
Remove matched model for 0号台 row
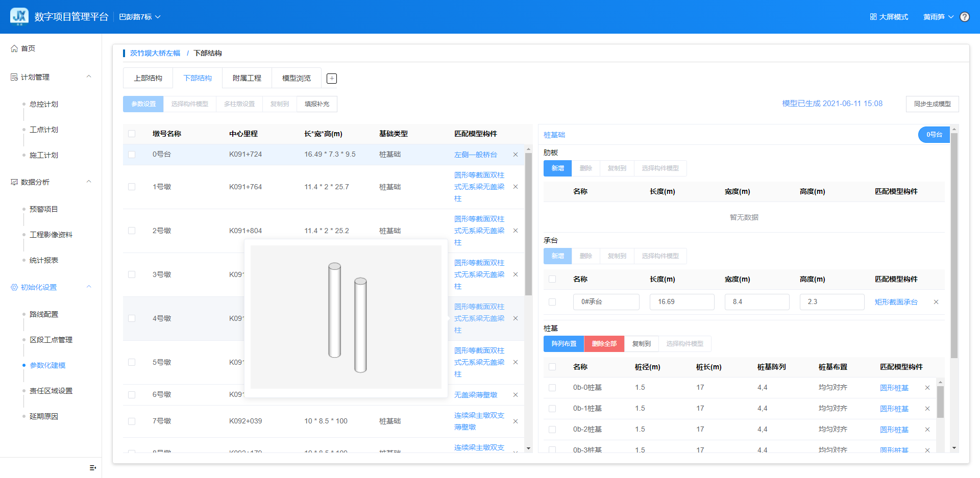point(516,155)
